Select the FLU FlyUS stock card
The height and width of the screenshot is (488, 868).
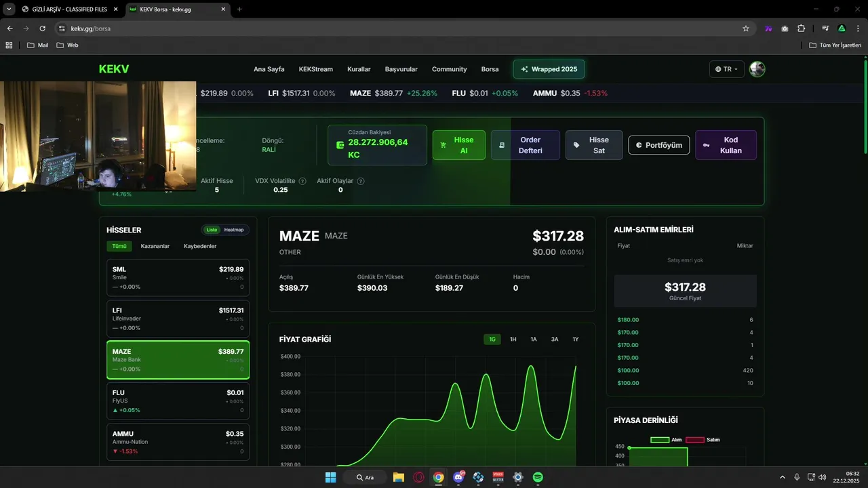coord(178,401)
